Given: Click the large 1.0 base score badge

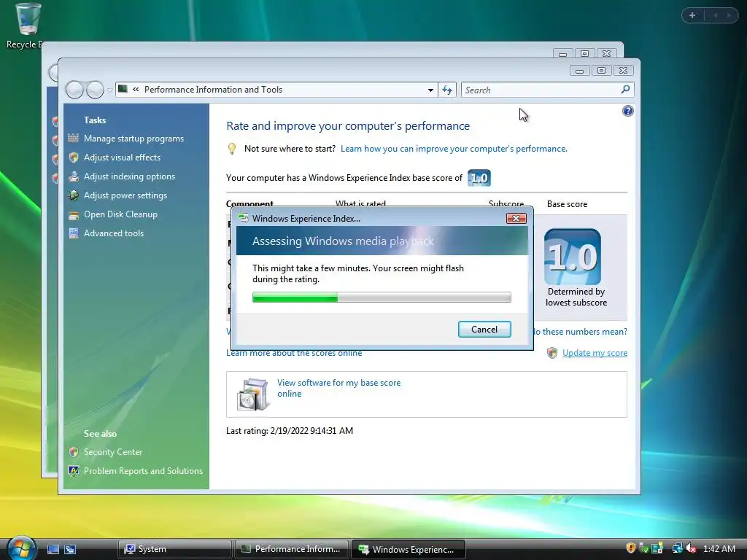Looking at the screenshot, I should (572, 256).
